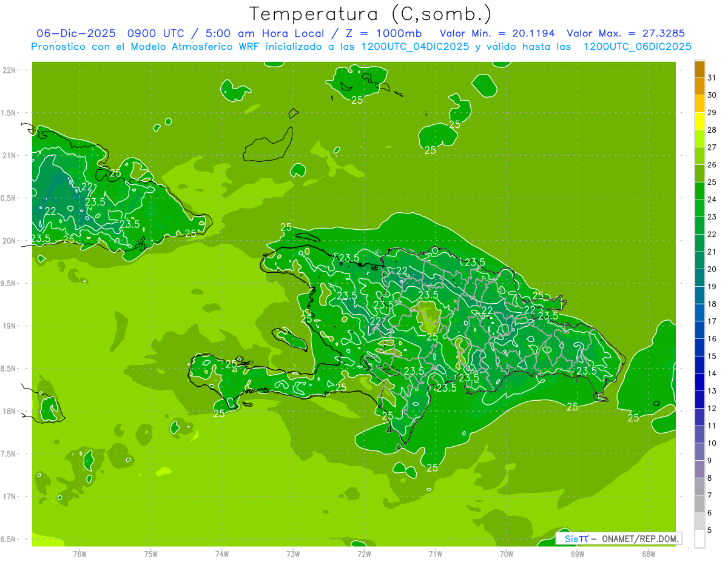Screen dimensions: 728x562
Task: Click the "69W" longitude axis label
Action: point(578,554)
